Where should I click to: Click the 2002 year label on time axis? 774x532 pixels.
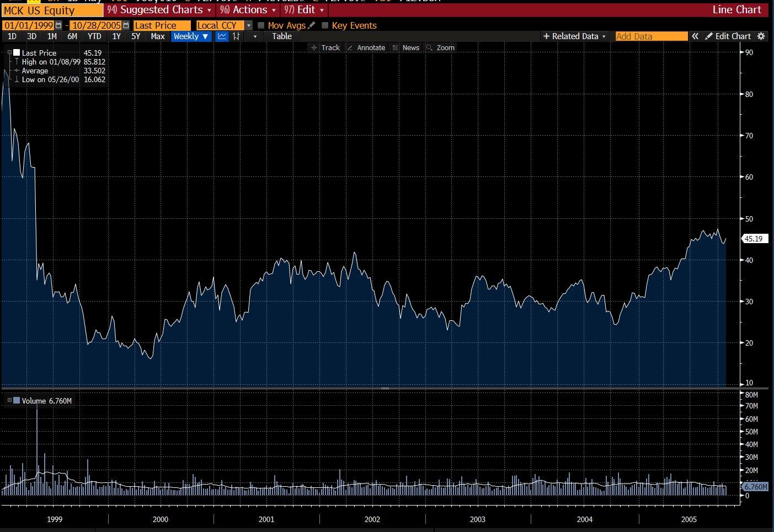coord(372,519)
